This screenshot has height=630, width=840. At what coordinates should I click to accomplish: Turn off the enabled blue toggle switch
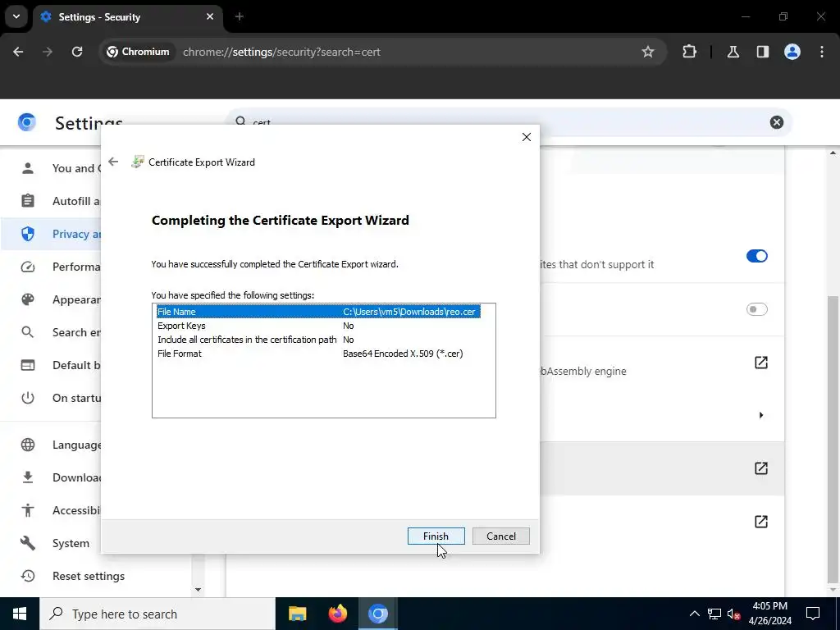tap(756, 256)
